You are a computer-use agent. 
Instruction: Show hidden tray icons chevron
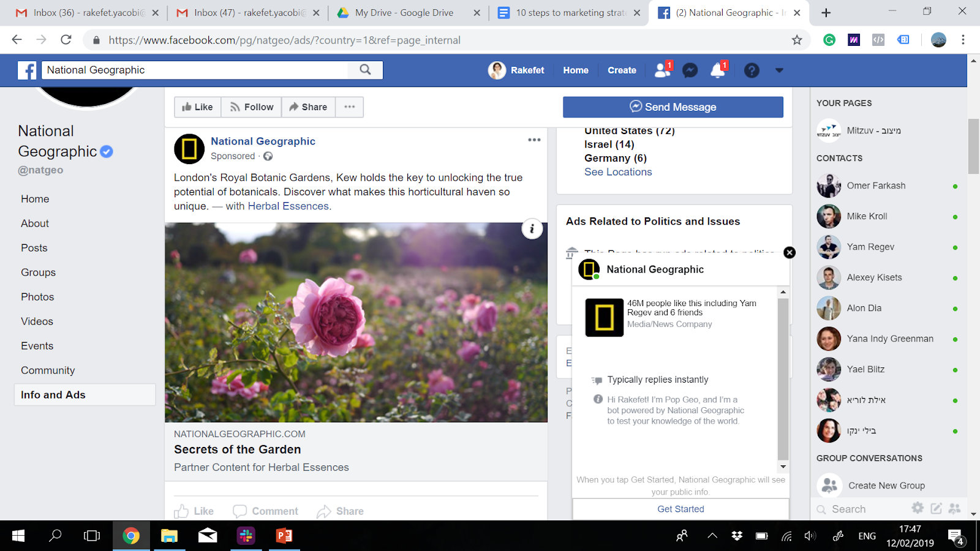[x=712, y=536]
